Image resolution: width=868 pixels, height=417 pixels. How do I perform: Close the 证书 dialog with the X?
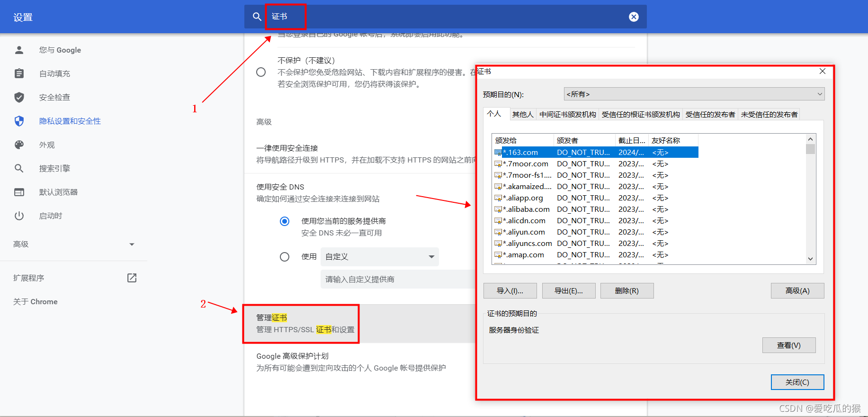coord(823,71)
